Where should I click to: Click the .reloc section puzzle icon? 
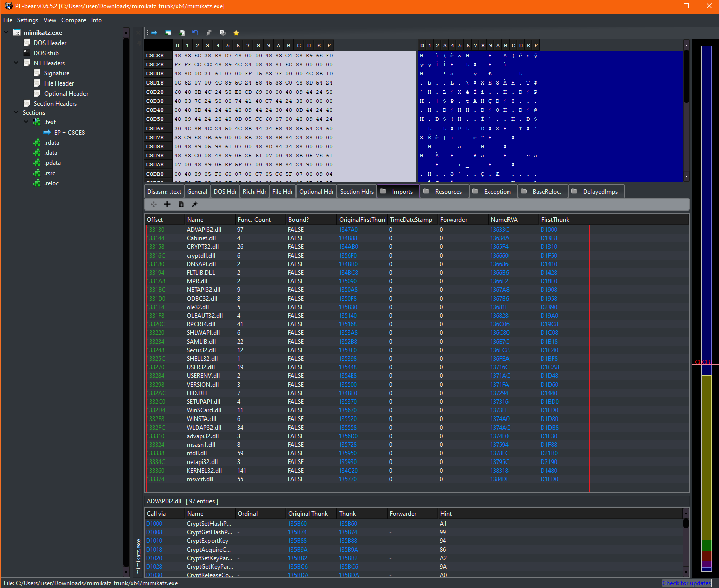[x=37, y=183]
